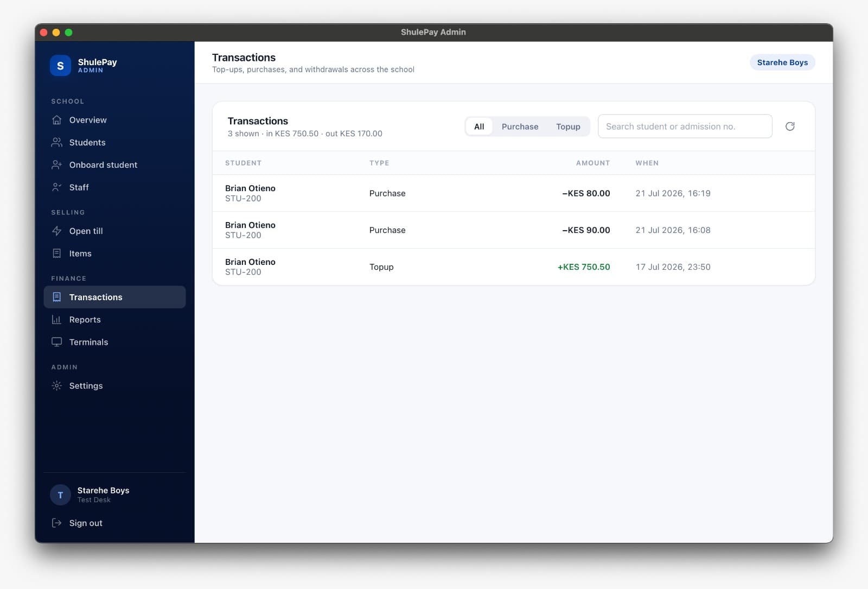Click Brian Otieno in the Topup row
Viewport: 868px width, 589px height.
[250, 262]
